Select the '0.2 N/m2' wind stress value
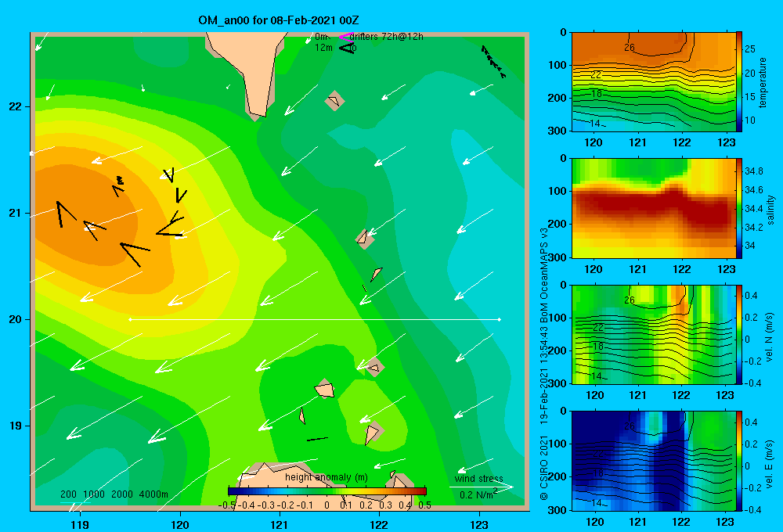Viewport: 783px width, 532px height. coord(478,494)
